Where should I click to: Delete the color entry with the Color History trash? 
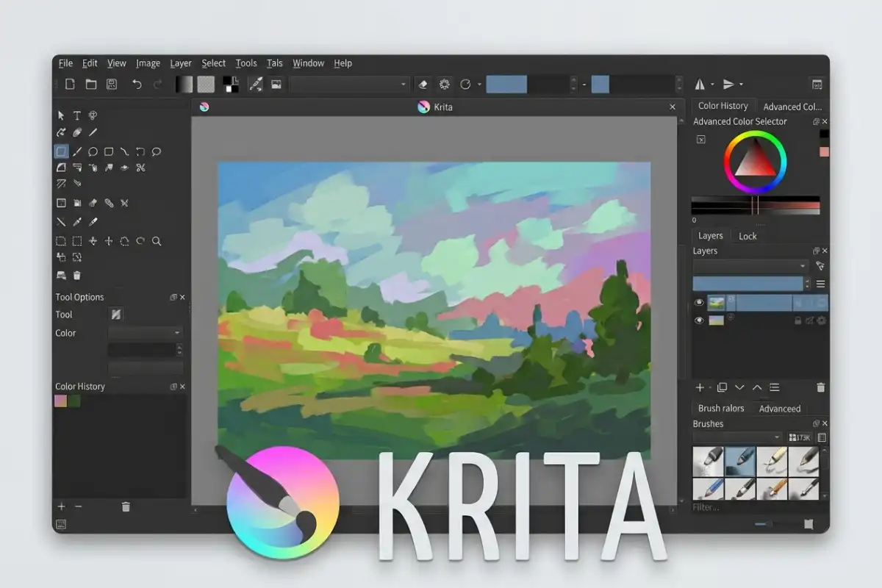[126, 506]
